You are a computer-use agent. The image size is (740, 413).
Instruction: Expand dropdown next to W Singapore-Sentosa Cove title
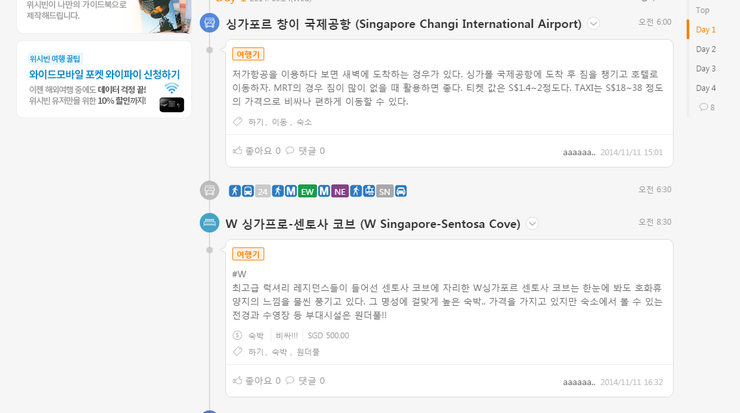point(532,224)
